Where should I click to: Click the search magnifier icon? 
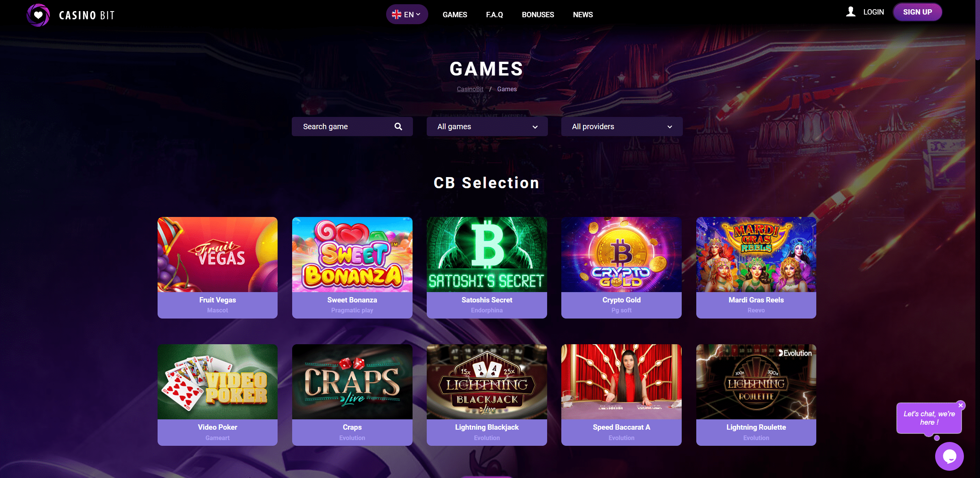398,126
